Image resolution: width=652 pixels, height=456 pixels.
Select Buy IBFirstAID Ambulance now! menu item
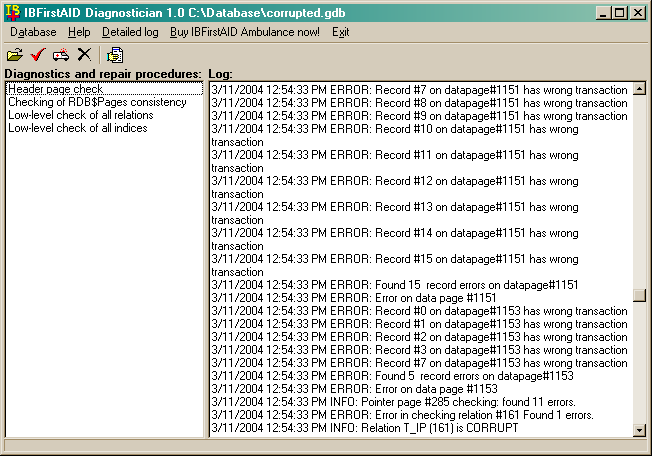[x=245, y=32]
